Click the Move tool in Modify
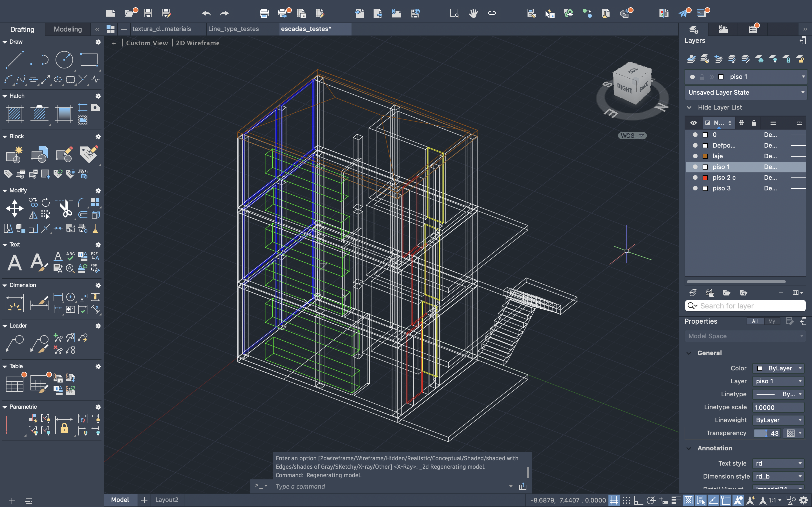This screenshot has width=812, height=507. point(14,208)
